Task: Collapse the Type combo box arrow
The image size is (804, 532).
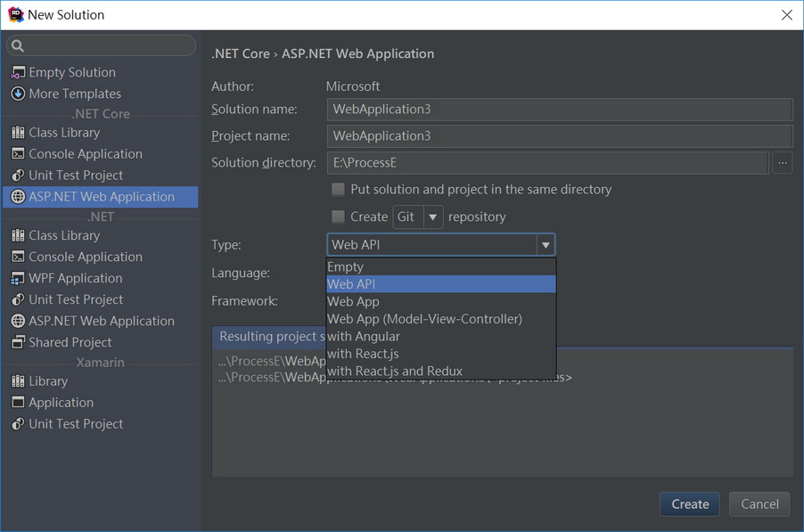Action: pyautogui.click(x=545, y=245)
